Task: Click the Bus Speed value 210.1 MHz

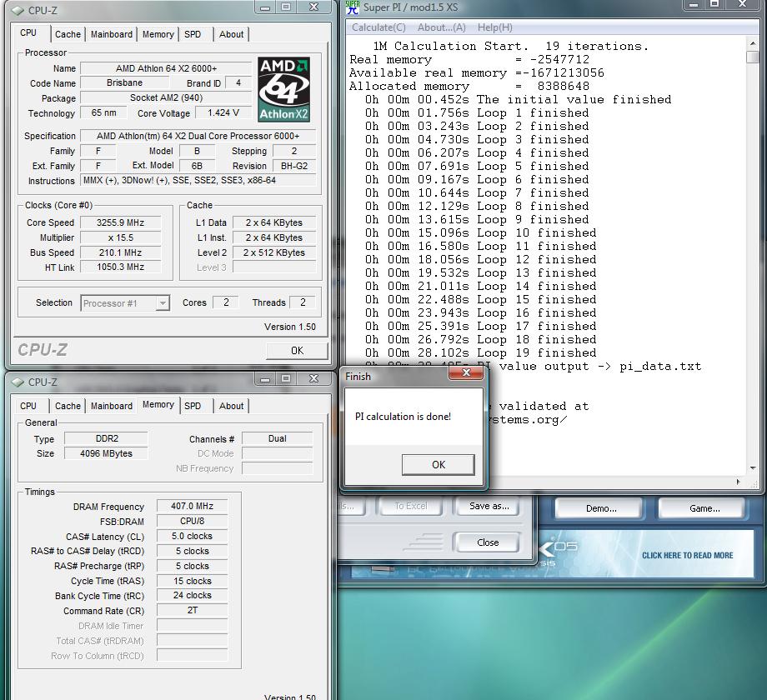Action: tap(120, 252)
